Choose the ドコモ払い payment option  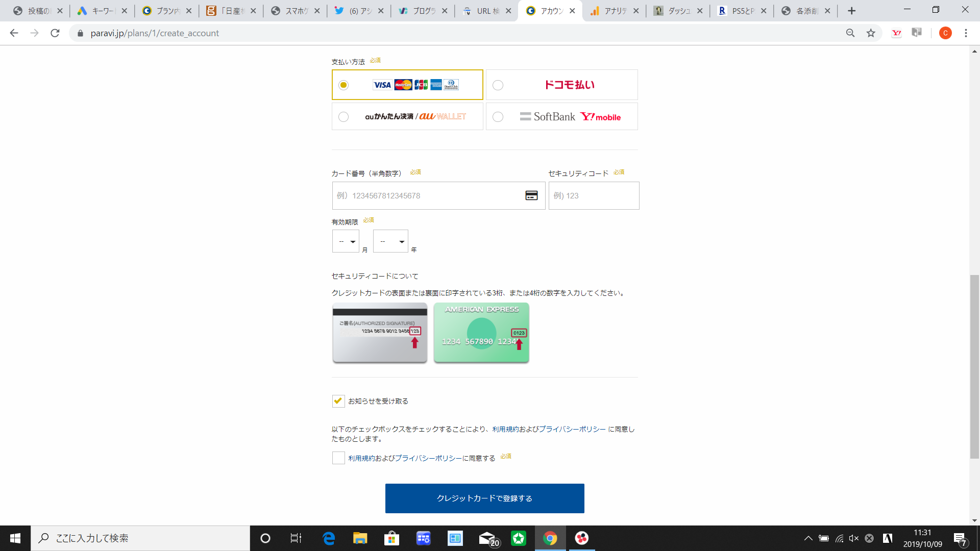coord(561,85)
